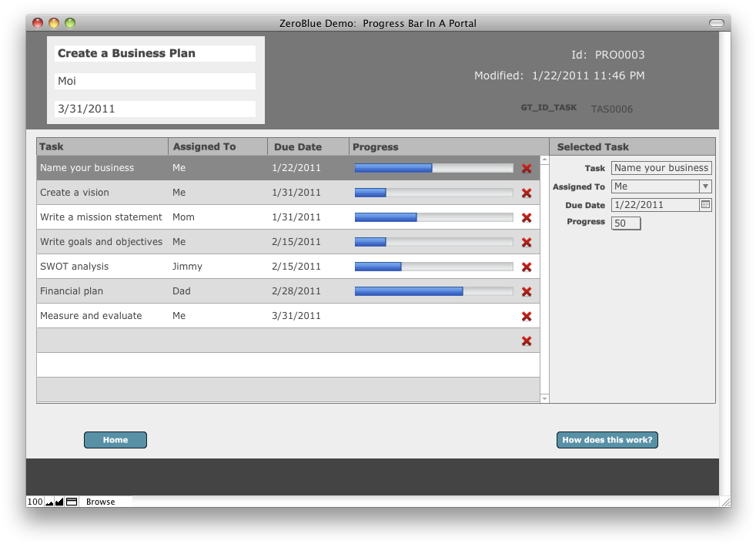Screen dimensions: 756x544
Task: Click the portal scrollbar down arrow
Action: pyautogui.click(x=544, y=398)
